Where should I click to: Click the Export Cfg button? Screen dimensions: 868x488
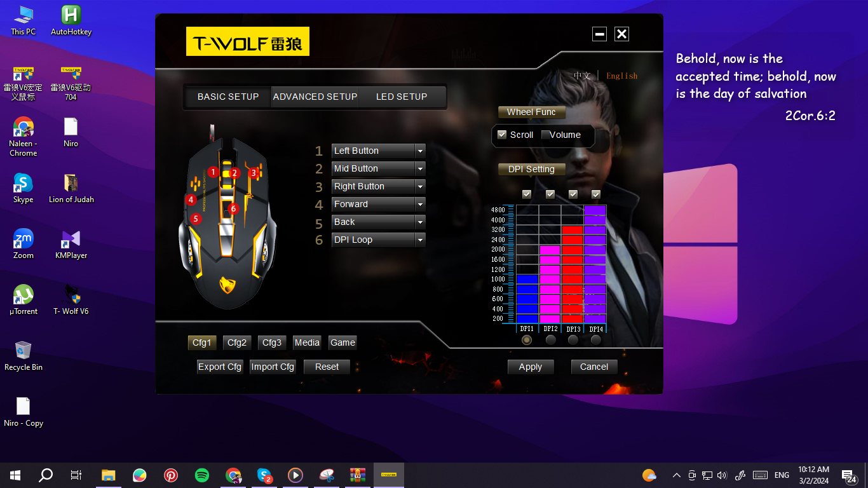click(220, 367)
